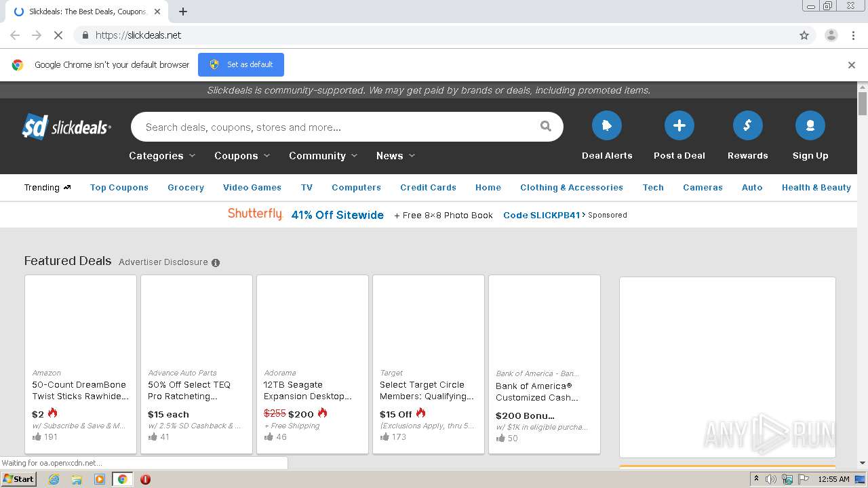View site security lock icon
Screen dimensions: 868x488
pyautogui.click(x=85, y=35)
